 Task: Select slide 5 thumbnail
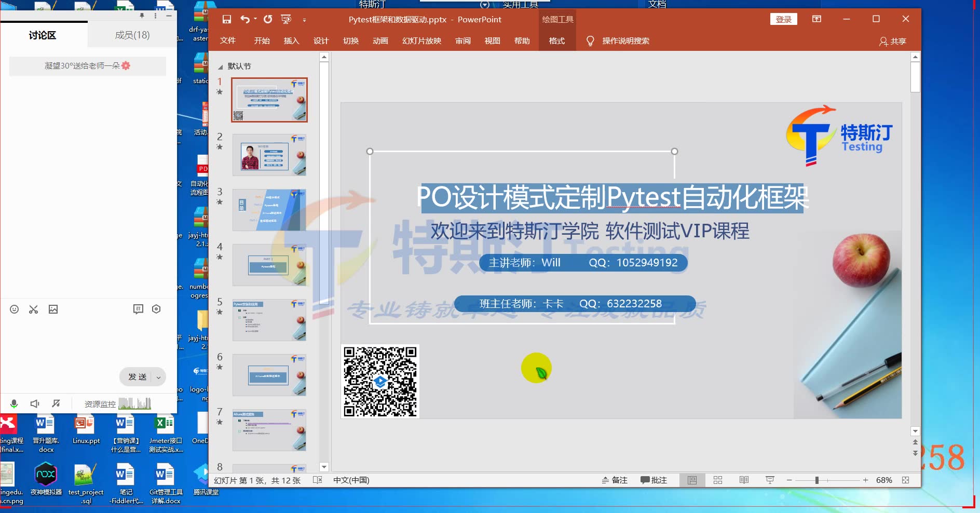[x=269, y=320]
